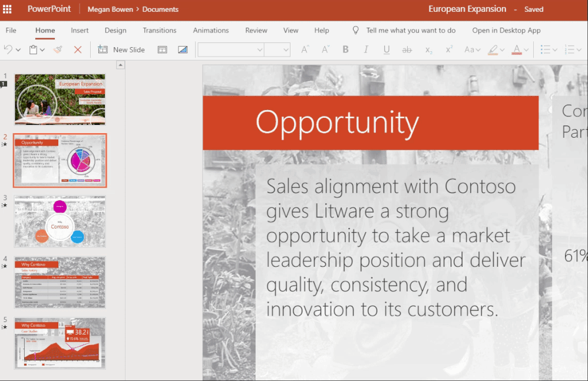The height and width of the screenshot is (381, 588).
Task: Click the comment icon beside slide 1
Action: (4, 84)
